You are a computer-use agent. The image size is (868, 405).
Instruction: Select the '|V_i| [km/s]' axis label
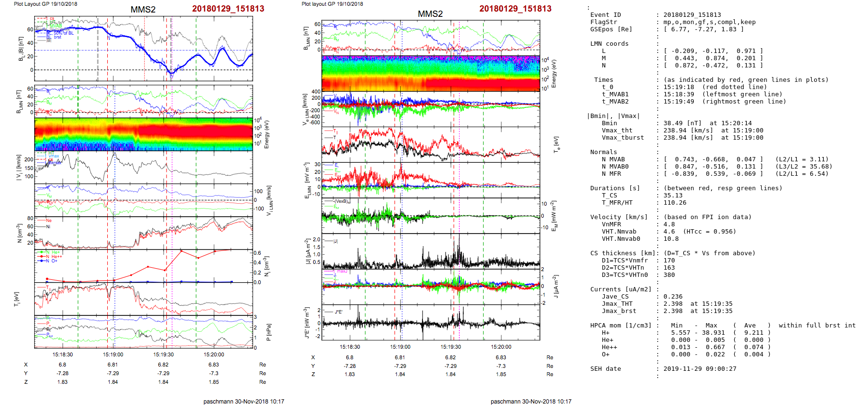coord(18,168)
